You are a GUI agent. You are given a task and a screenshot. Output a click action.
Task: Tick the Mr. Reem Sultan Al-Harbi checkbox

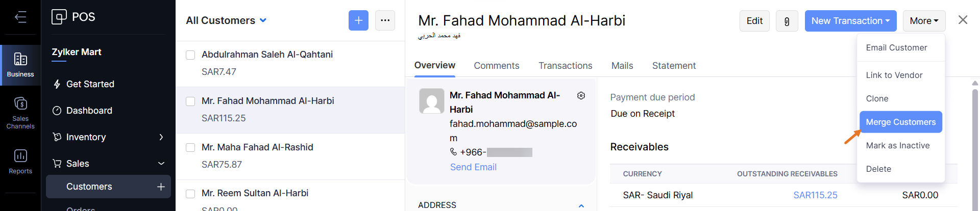tap(190, 194)
